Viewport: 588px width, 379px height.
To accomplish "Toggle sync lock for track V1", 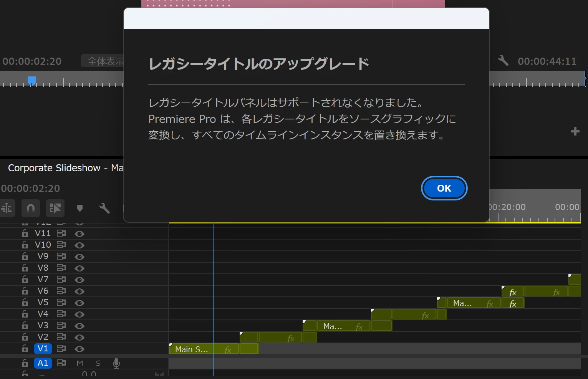I will 61,348.
